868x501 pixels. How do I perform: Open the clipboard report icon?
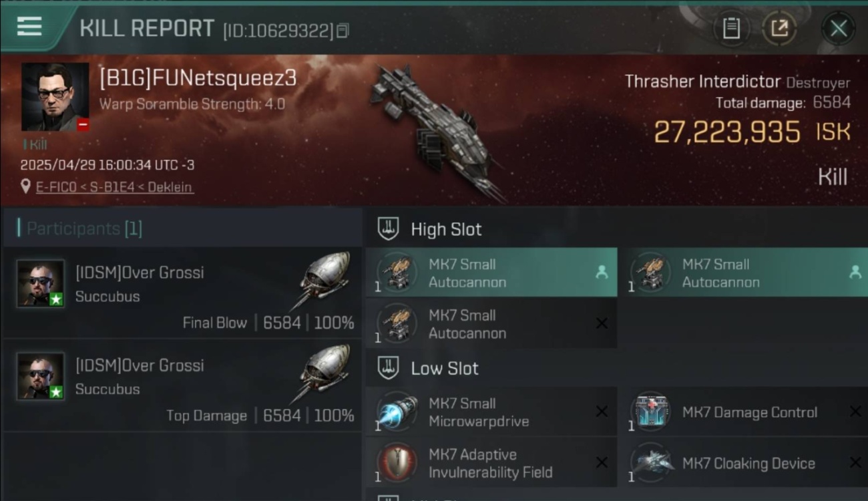click(731, 29)
